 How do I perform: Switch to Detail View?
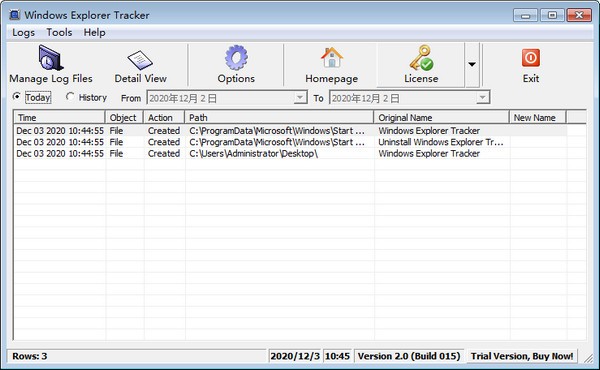(140, 64)
